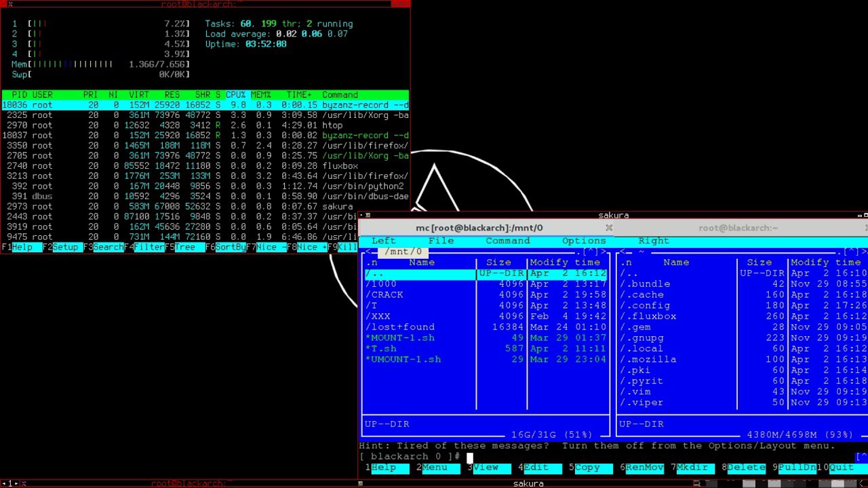Click htop F2Setup button
The height and width of the screenshot is (488, 868).
coord(62,247)
